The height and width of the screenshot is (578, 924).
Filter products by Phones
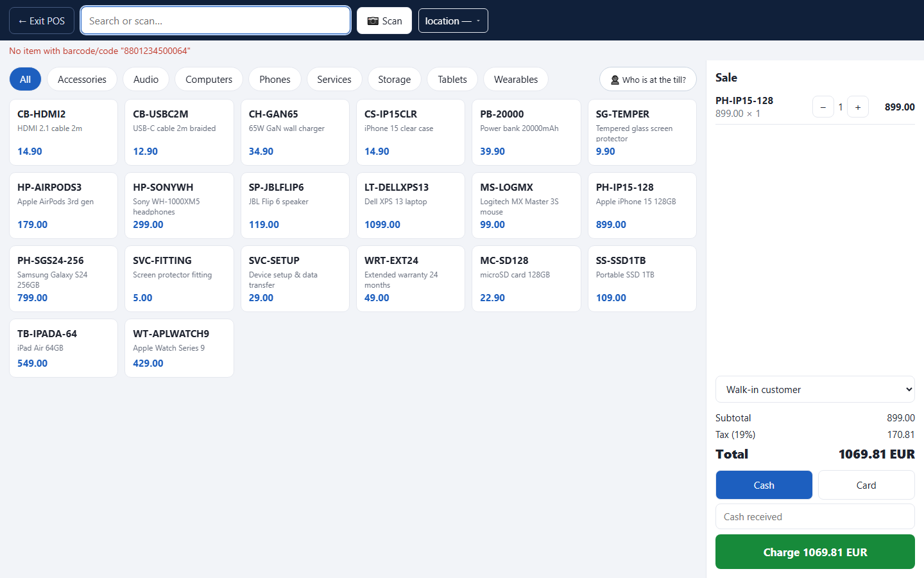275,79
